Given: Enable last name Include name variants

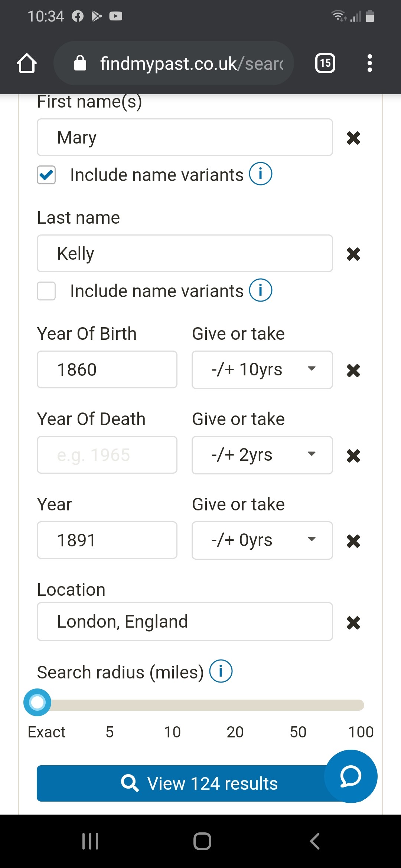Looking at the screenshot, I should click(x=46, y=291).
